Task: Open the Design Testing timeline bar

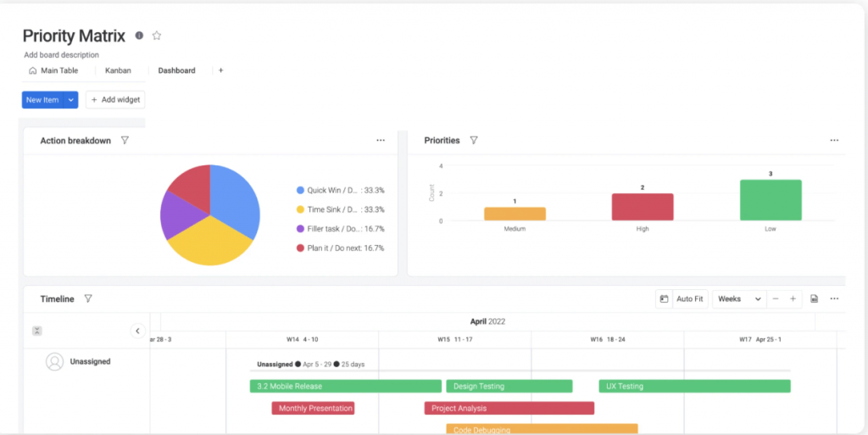Action: pos(509,387)
